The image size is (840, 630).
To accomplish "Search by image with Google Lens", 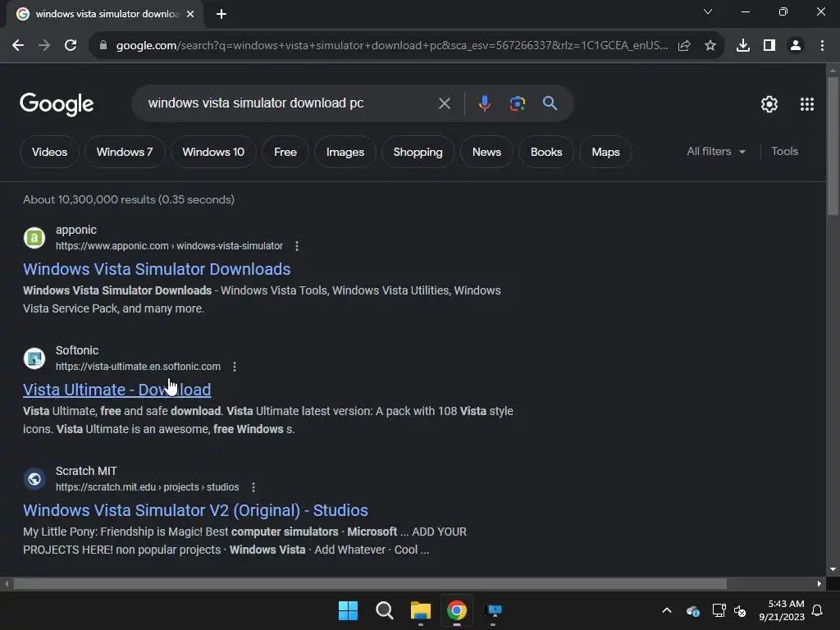I will 518,103.
